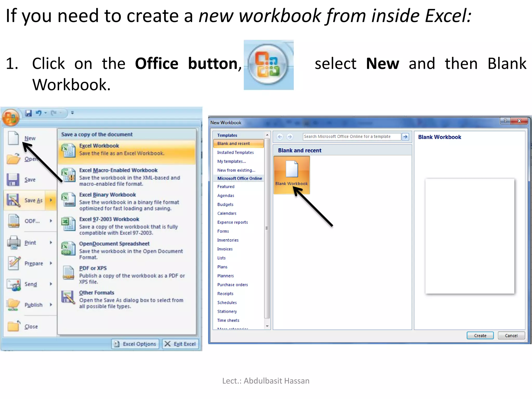Click the Save floppy icon in quick access toolbar
This screenshot has width=532, height=399.
coord(28,113)
